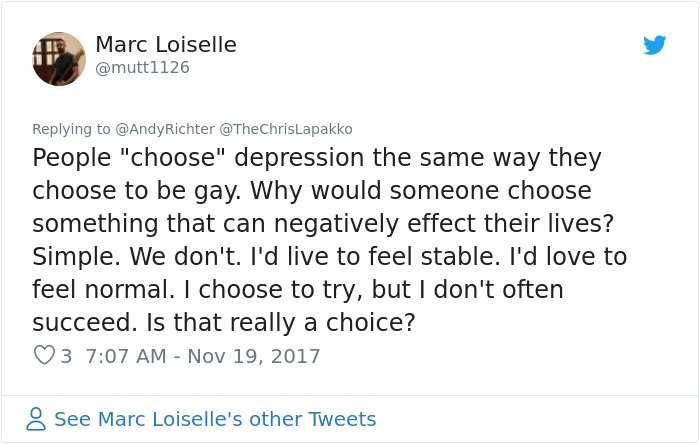Click the quoted word "choose" in tweet
The image size is (700, 444).
(172, 158)
